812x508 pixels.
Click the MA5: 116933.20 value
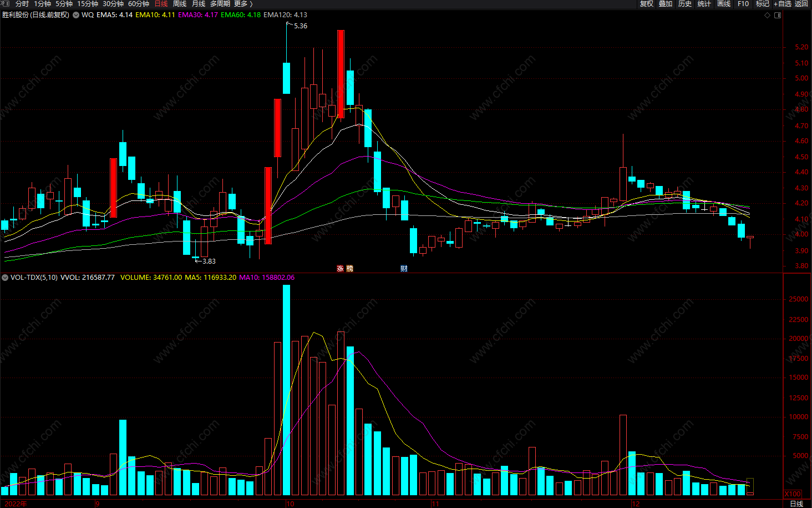click(x=210, y=278)
